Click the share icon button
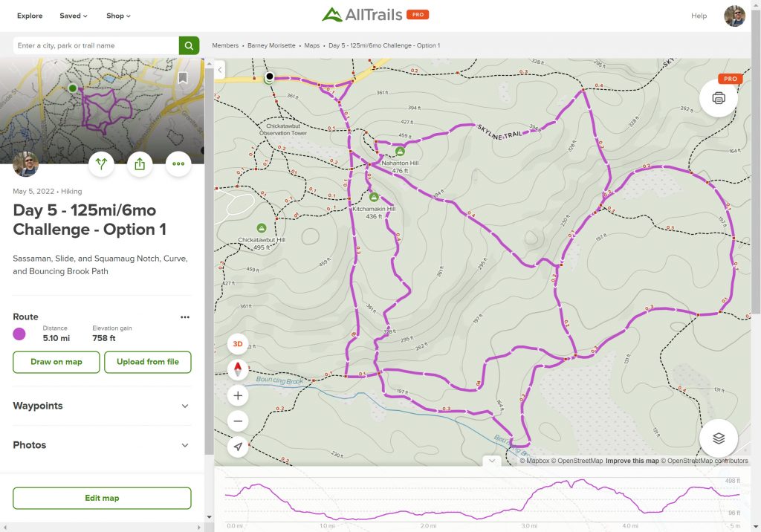 (x=140, y=164)
